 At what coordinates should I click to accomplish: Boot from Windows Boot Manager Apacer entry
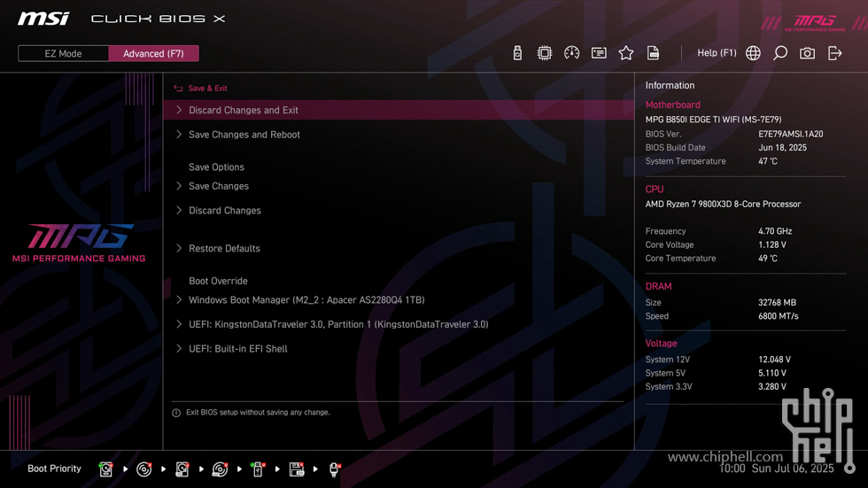point(399,300)
